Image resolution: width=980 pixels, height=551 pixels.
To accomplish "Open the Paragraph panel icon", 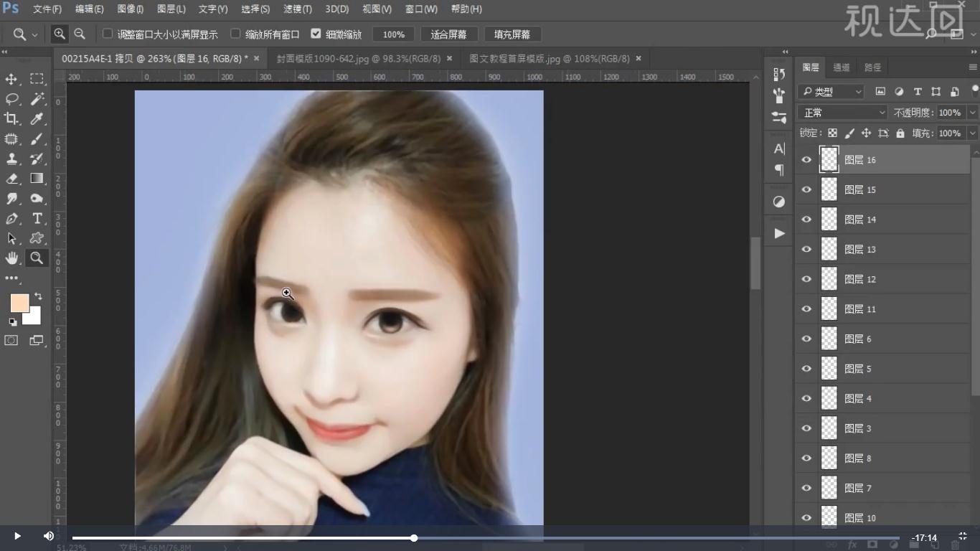I will point(779,170).
